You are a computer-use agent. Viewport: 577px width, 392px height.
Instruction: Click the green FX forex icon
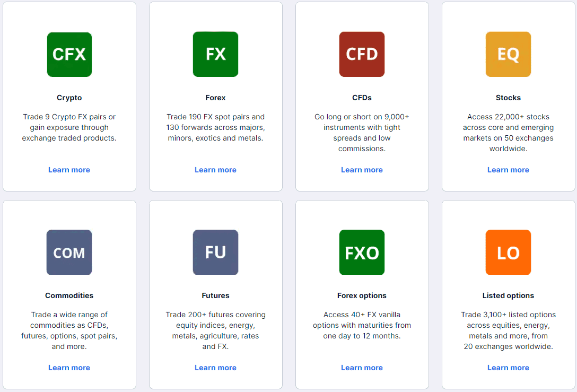tap(215, 55)
